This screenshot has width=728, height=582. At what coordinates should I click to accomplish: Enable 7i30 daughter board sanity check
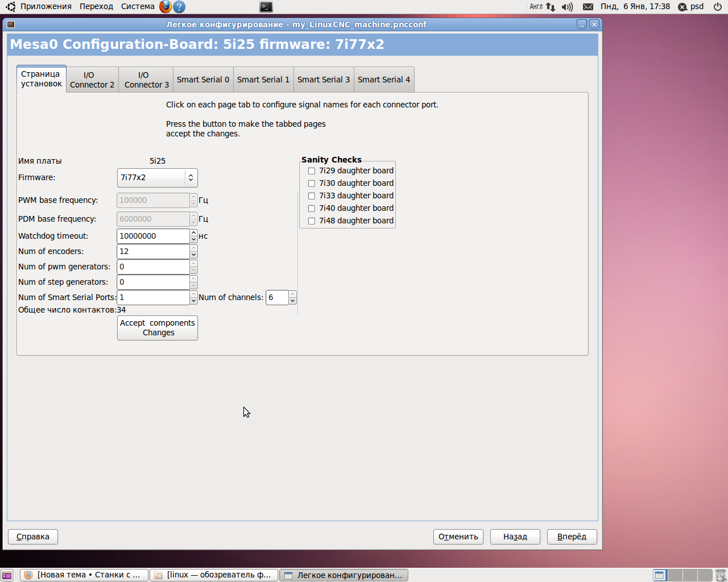(x=312, y=184)
